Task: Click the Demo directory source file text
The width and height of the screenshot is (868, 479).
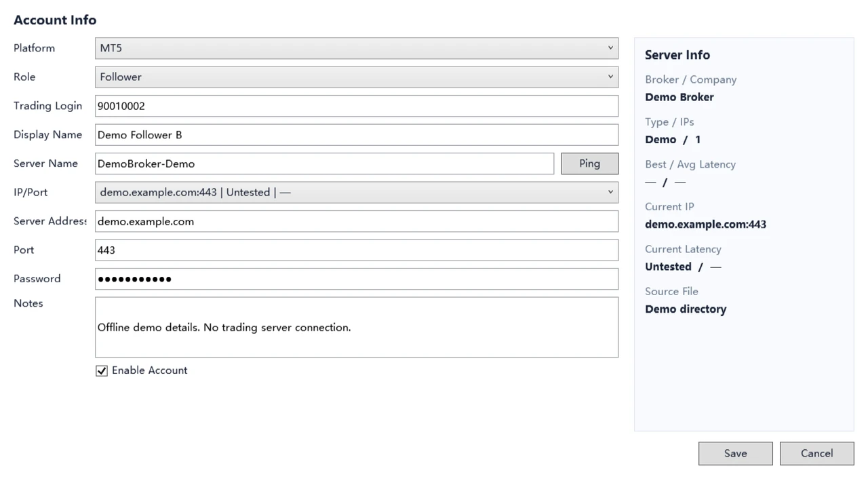Action: coord(686,309)
